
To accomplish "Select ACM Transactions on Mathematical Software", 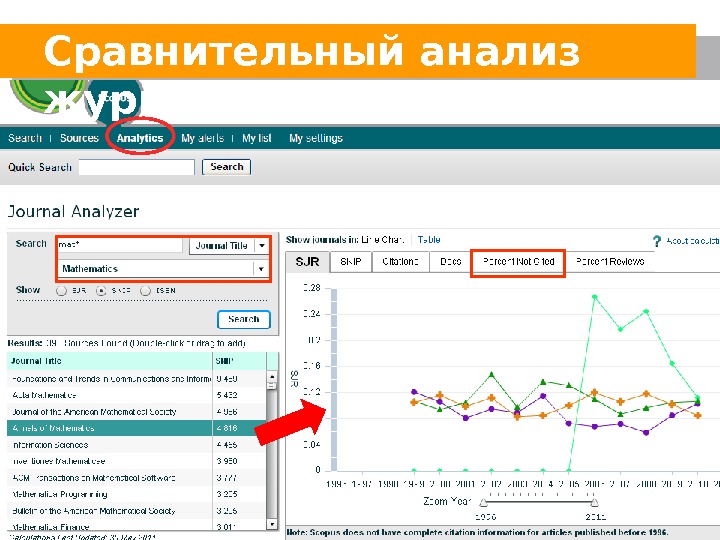I will point(136,478).
